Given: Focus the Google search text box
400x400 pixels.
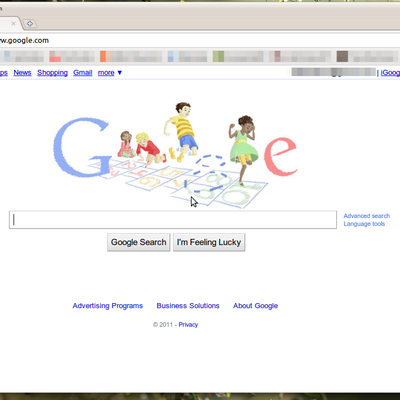Looking at the screenshot, I should point(173,220).
